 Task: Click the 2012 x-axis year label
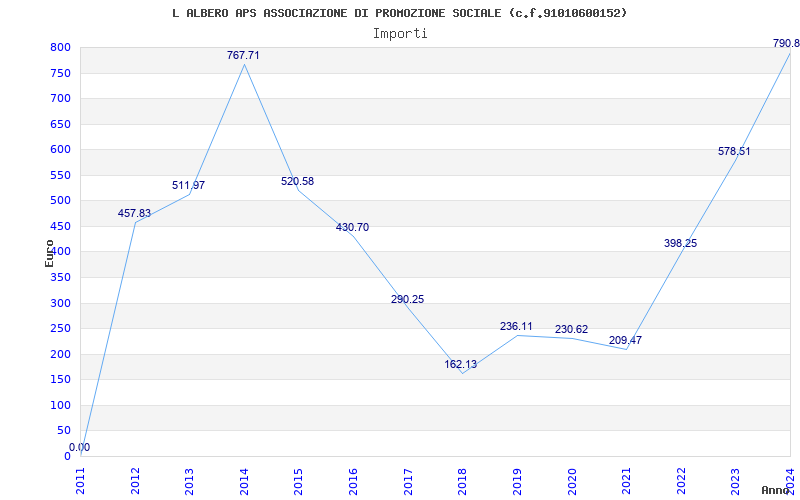(x=135, y=481)
